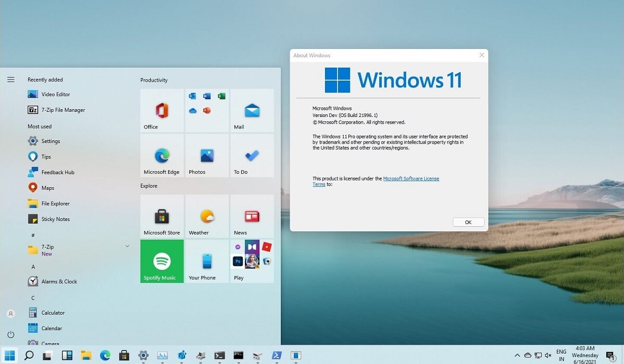Open Task View from the taskbar

tap(48, 356)
